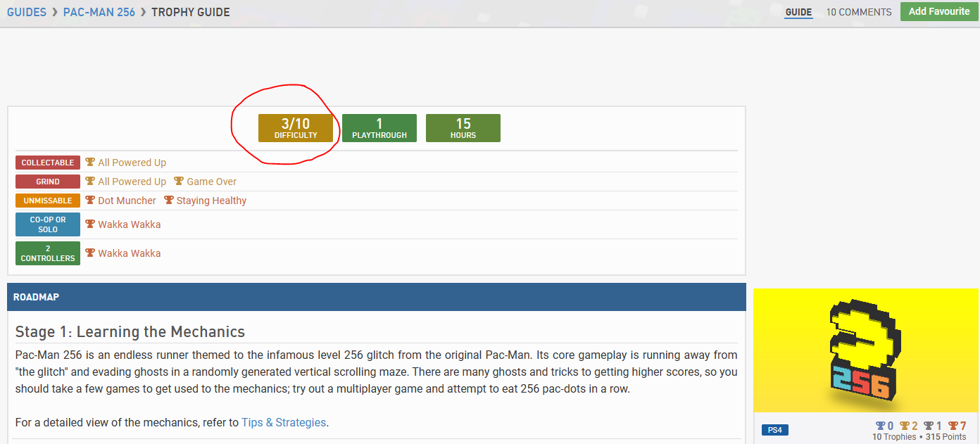Open Wakka Wakka in CO-OP OR SOLO row
This screenshot has width=980, height=444.
[x=130, y=224]
